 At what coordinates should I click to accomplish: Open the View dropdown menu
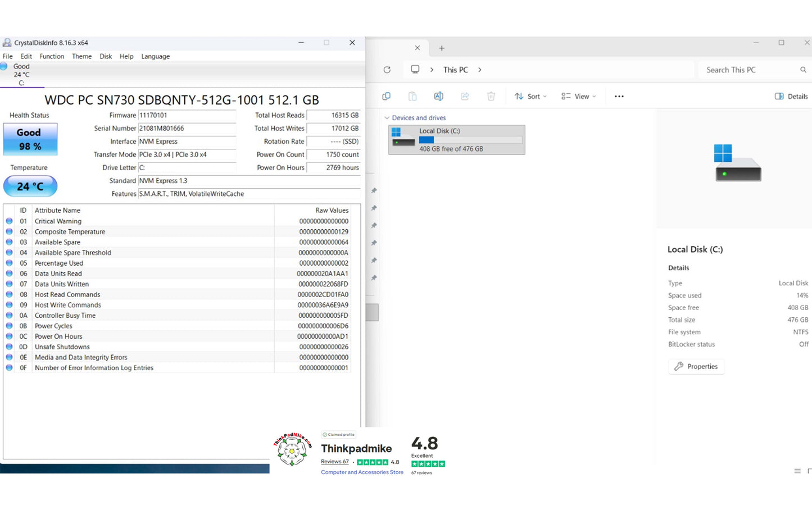pyautogui.click(x=578, y=97)
